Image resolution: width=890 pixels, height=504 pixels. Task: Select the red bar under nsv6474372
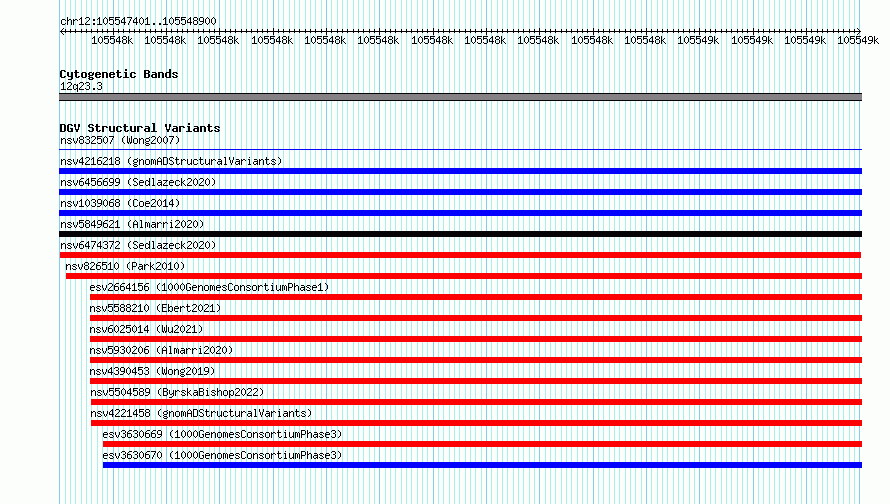[x=460, y=255]
